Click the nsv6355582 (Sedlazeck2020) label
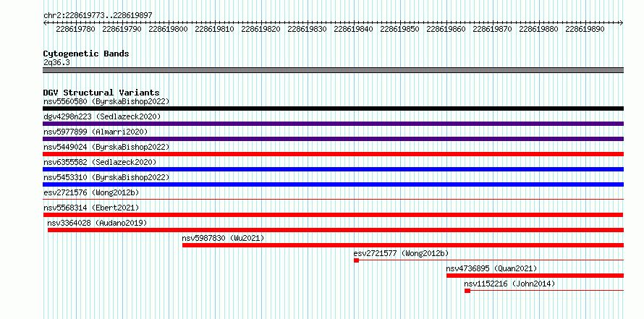Viewport: 644px width, 319px height. coord(100,162)
